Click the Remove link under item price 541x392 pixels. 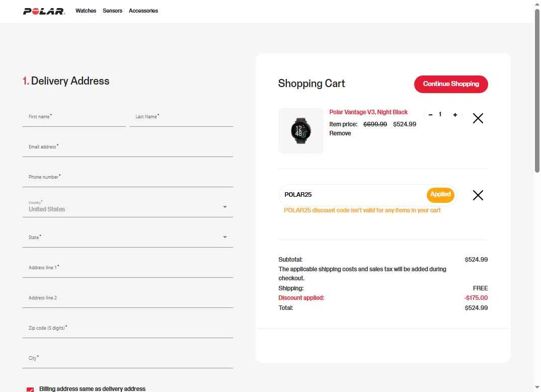click(x=340, y=133)
